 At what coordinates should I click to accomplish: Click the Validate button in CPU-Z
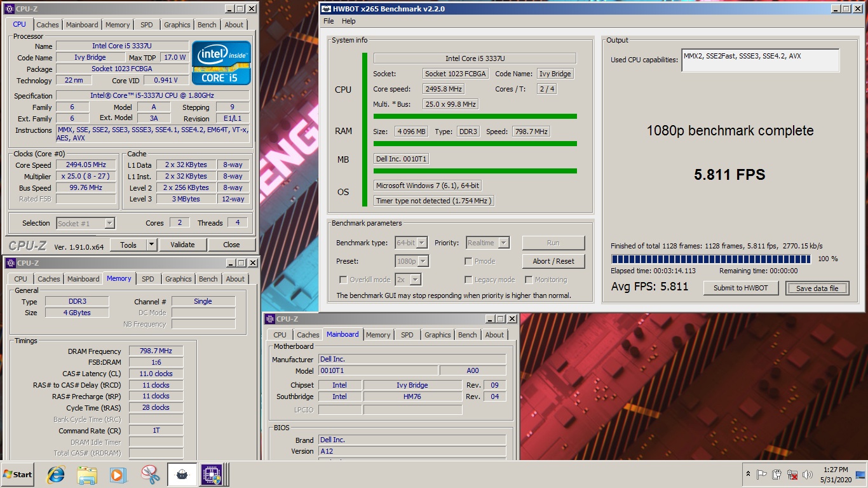(182, 245)
